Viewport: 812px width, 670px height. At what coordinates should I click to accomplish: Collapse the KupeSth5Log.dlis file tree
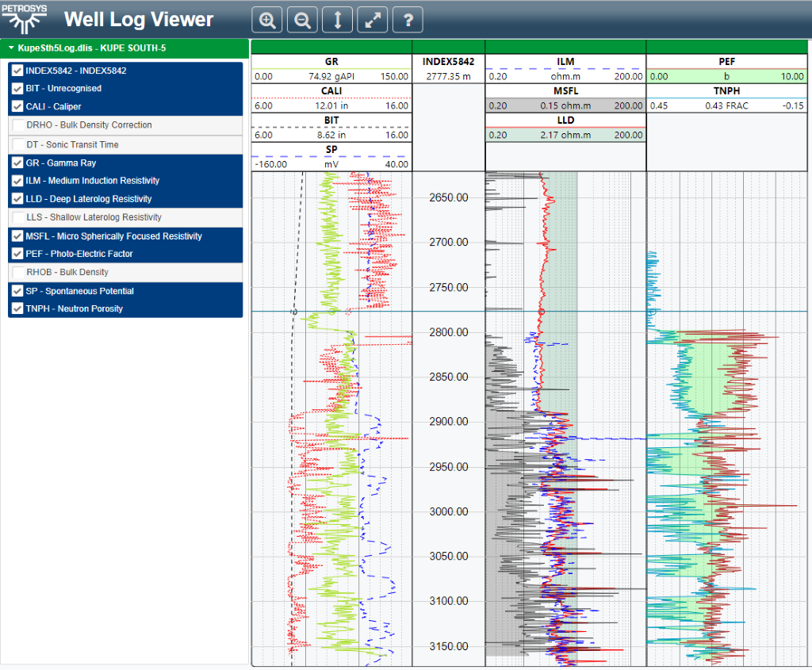[x=11, y=48]
